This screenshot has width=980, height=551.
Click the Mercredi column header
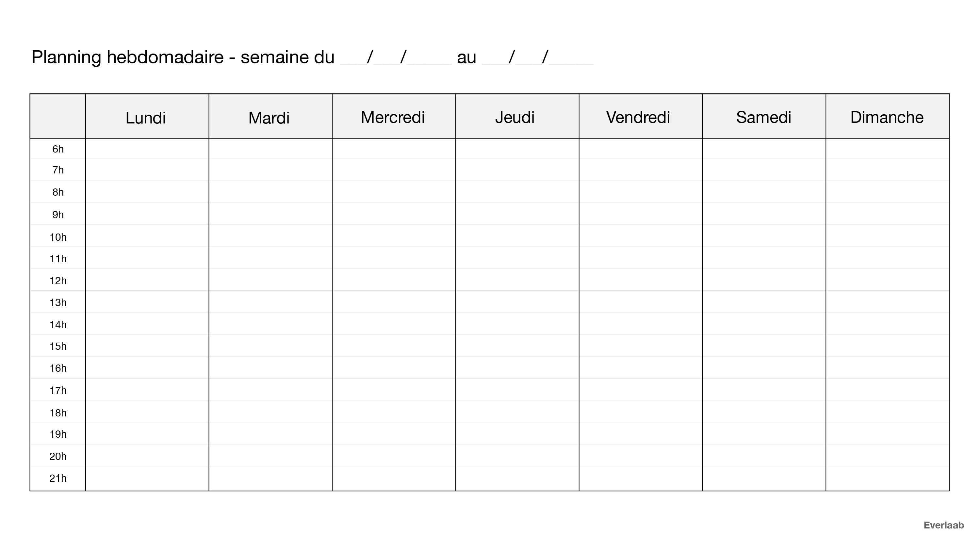393,117
